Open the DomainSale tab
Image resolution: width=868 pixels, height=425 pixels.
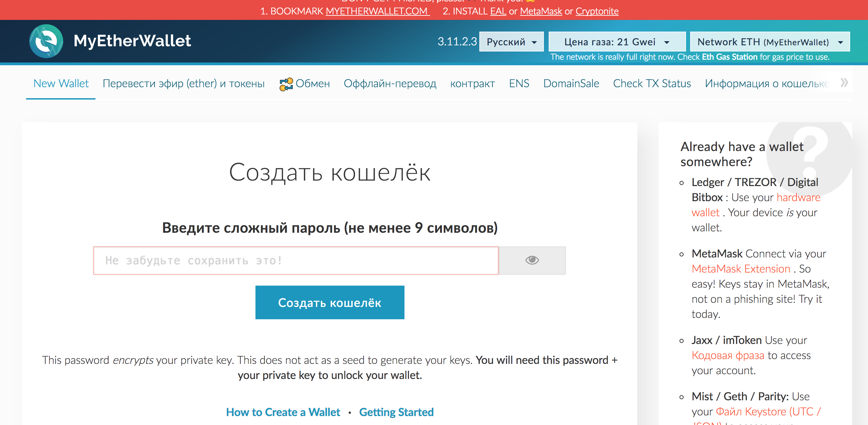[x=571, y=83]
